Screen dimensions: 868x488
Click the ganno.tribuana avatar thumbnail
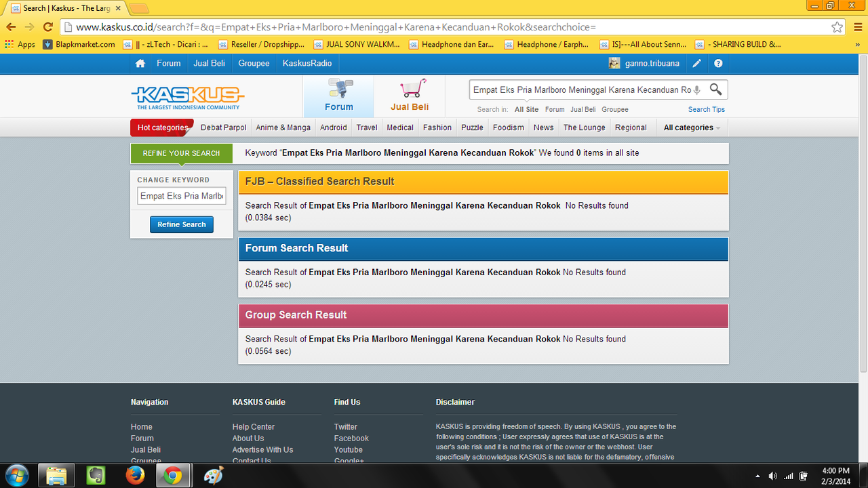(614, 63)
